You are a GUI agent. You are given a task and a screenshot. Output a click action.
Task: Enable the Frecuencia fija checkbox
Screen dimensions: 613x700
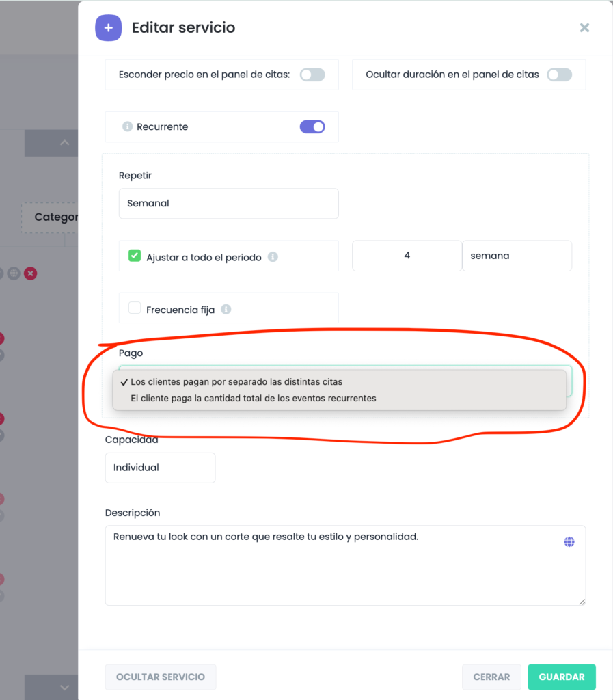coord(135,308)
